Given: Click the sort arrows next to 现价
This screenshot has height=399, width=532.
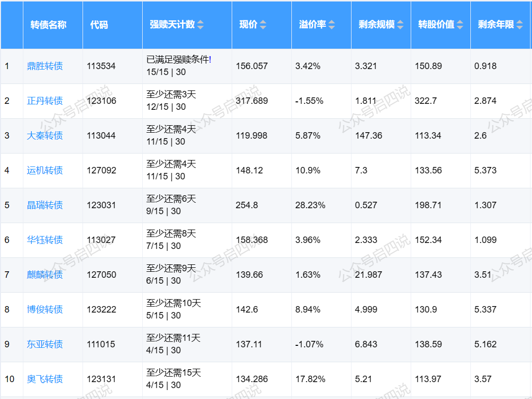Looking at the screenshot, I should click(x=263, y=25).
